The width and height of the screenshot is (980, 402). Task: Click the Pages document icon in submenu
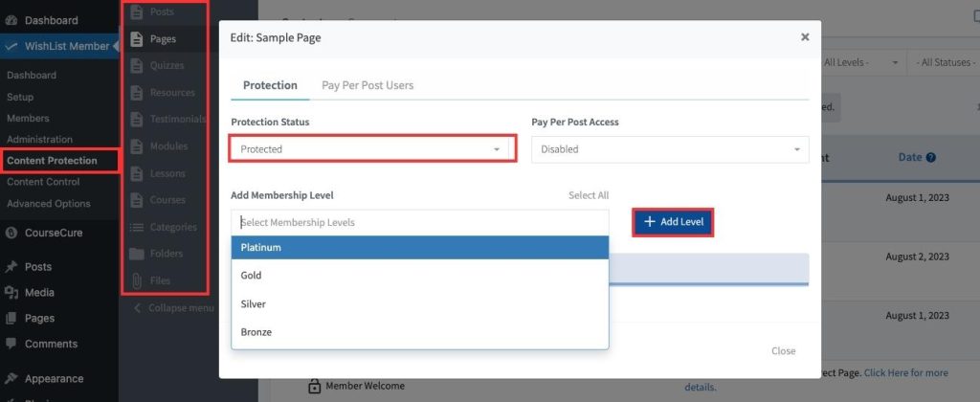coord(136,38)
